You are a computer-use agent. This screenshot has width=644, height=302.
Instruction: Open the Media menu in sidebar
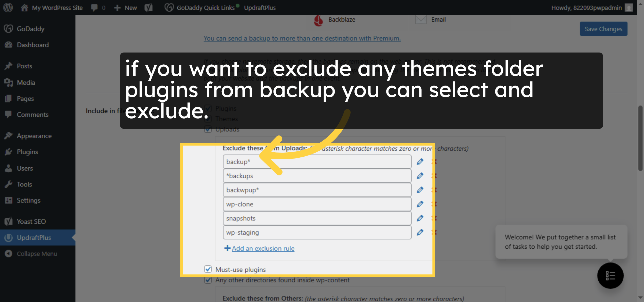(26, 82)
